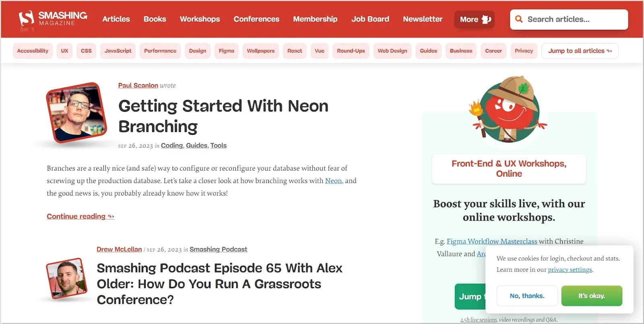Filter by the JavaScript tag
The width and height of the screenshot is (644, 324).
point(118,51)
